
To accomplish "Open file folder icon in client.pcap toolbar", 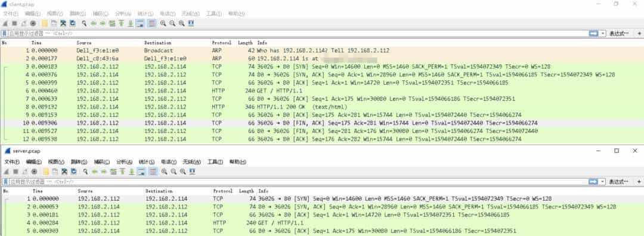I will [45, 23].
